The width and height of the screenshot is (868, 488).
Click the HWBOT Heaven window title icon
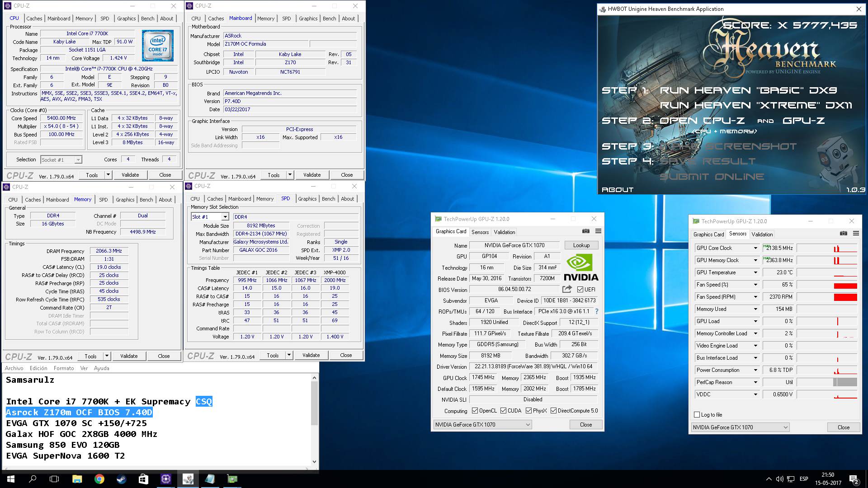(x=603, y=9)
